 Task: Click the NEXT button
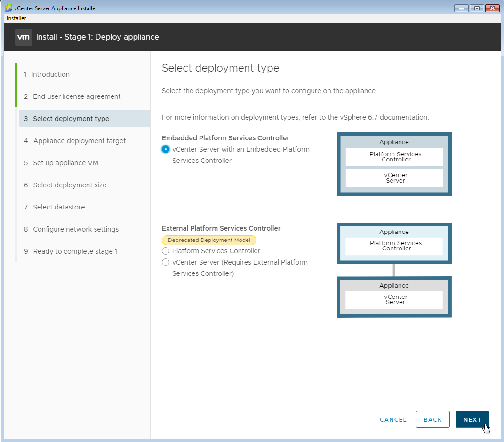[x=472, y=419]
